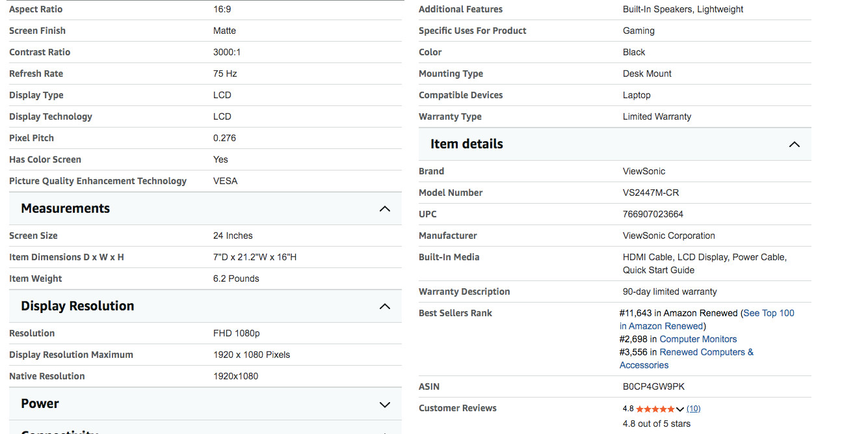Click the Customer Reviews row label

coord(457,408)
